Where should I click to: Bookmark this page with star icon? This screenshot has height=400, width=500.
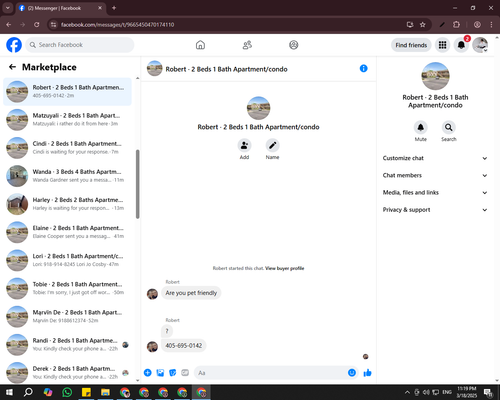point(423,25)
